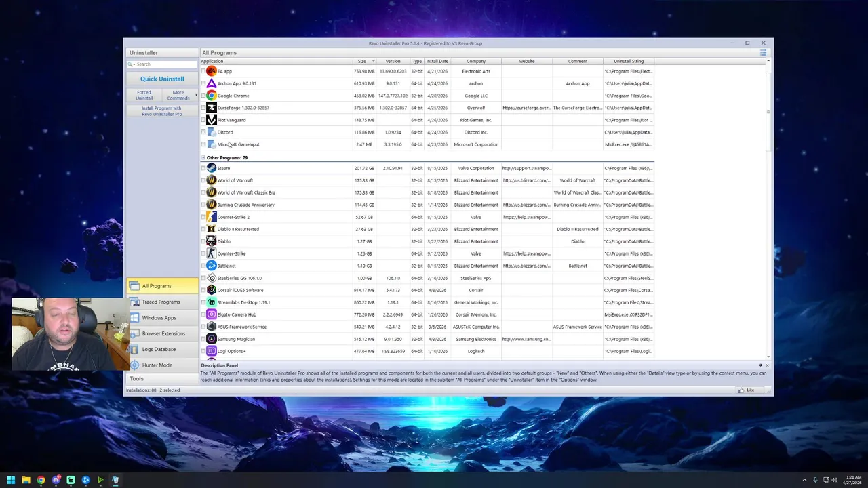Open the More Commands dropdown
This screenshot has width=868, height=488.
[179, 95]
